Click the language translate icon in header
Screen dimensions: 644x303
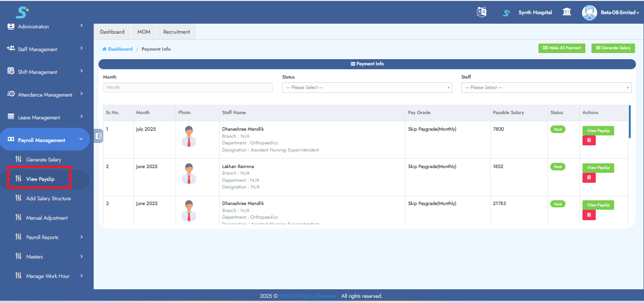tap(482, 12)
